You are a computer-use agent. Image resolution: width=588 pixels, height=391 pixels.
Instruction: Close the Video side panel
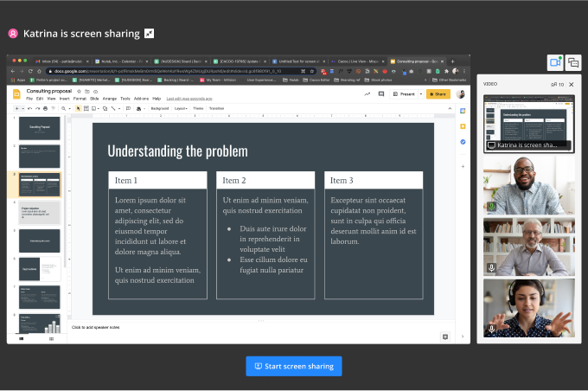[572, 85]
